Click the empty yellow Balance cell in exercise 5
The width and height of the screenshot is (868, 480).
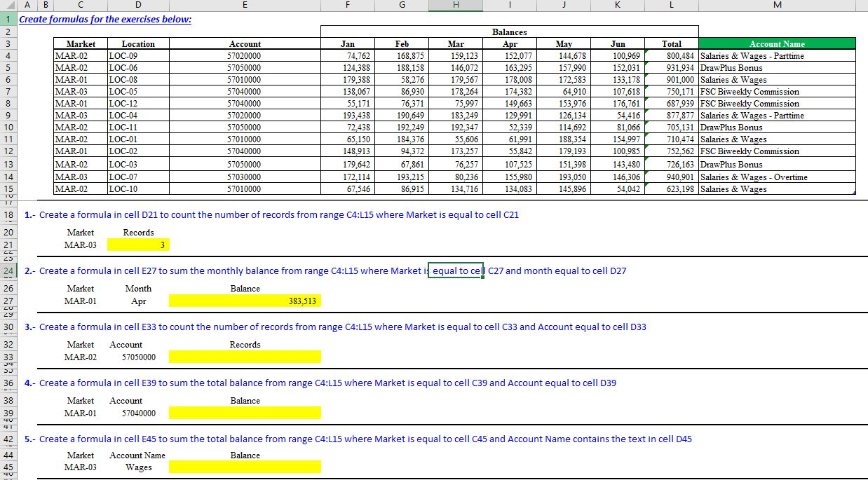244,467
